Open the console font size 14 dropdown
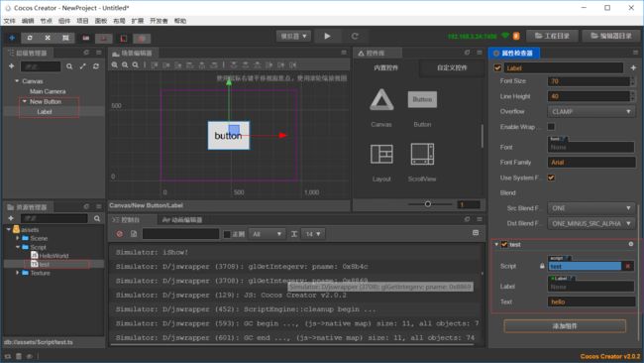 pyautogui.click(x=313, y=234)
